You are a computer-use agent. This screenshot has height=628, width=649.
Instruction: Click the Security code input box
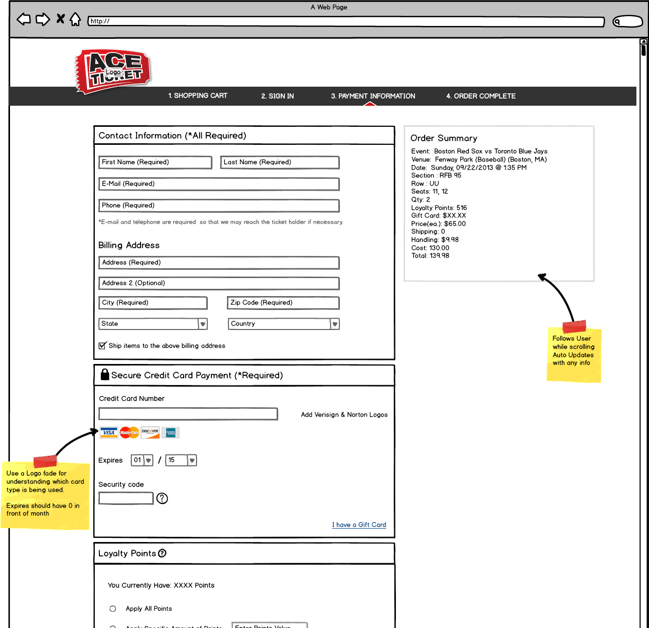pyautogui.click(x=126, y=498)
